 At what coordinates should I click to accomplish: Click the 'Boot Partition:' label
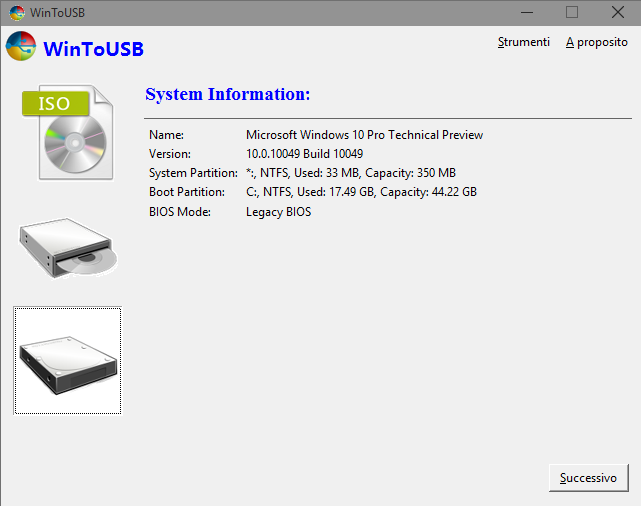187,192
